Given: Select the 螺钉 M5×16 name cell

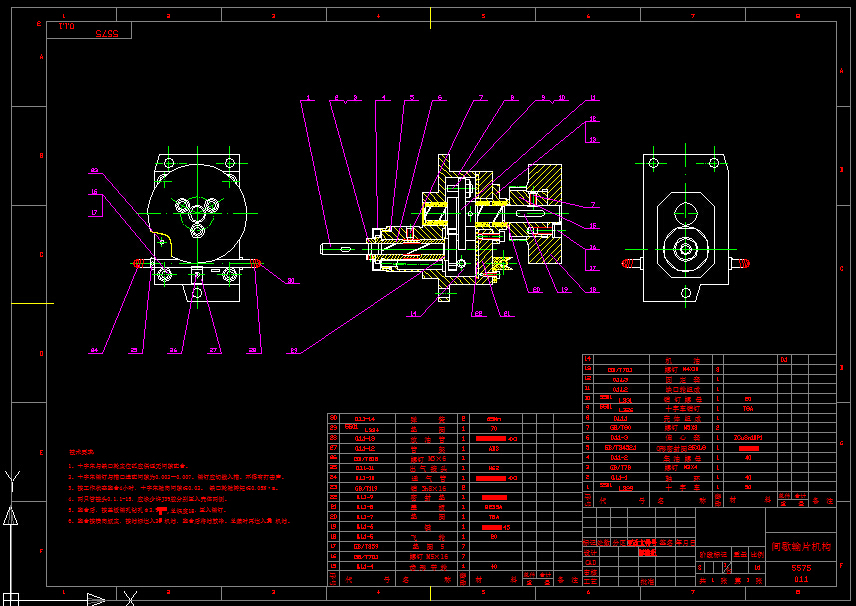Looking at the screenshot, I should click(429, 557).
